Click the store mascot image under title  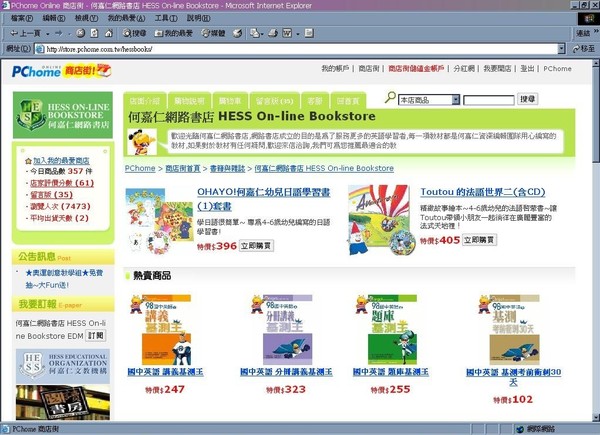(142, 142)
